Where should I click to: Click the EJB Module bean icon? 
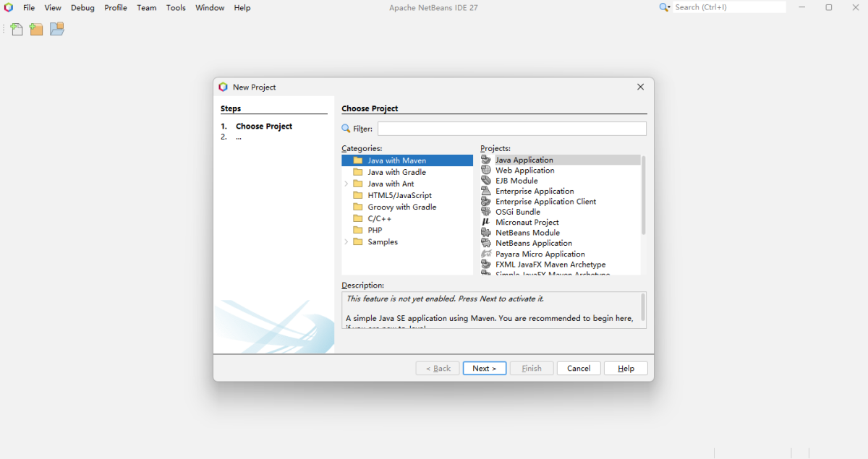[x=486, y=181]
